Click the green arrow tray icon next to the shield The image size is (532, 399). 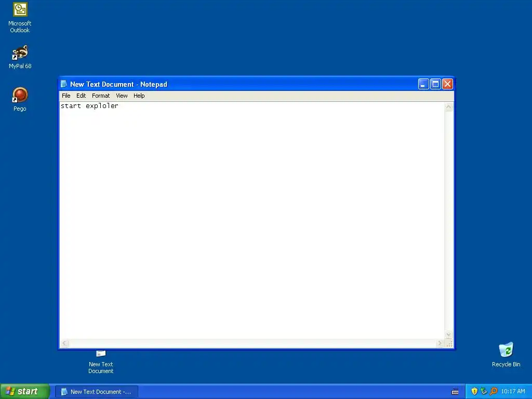click(484, 391)
